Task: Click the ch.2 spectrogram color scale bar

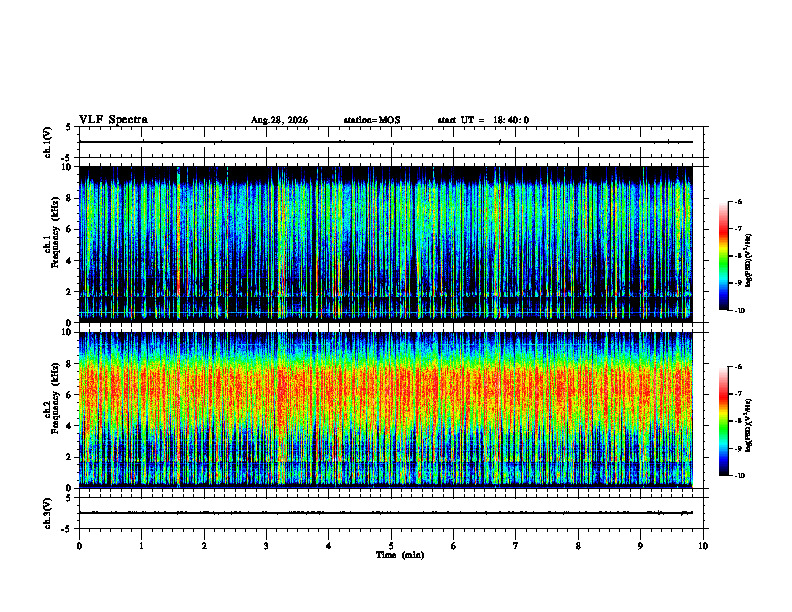Action: pyautogui.click(x=723, y=421)
